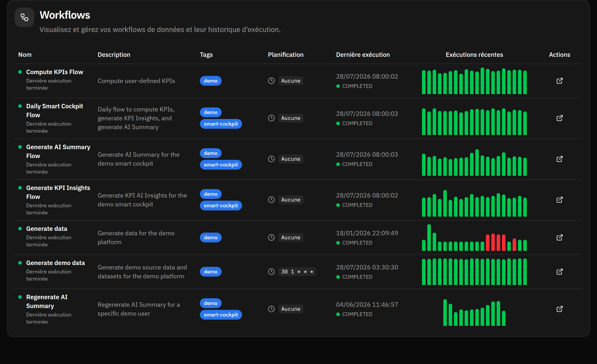The height and width of the screenshot is (364, 597).
Task: Click green status dot beside Compute KPIs Flow
Action: pyautogui.click(x=20, y=72)
